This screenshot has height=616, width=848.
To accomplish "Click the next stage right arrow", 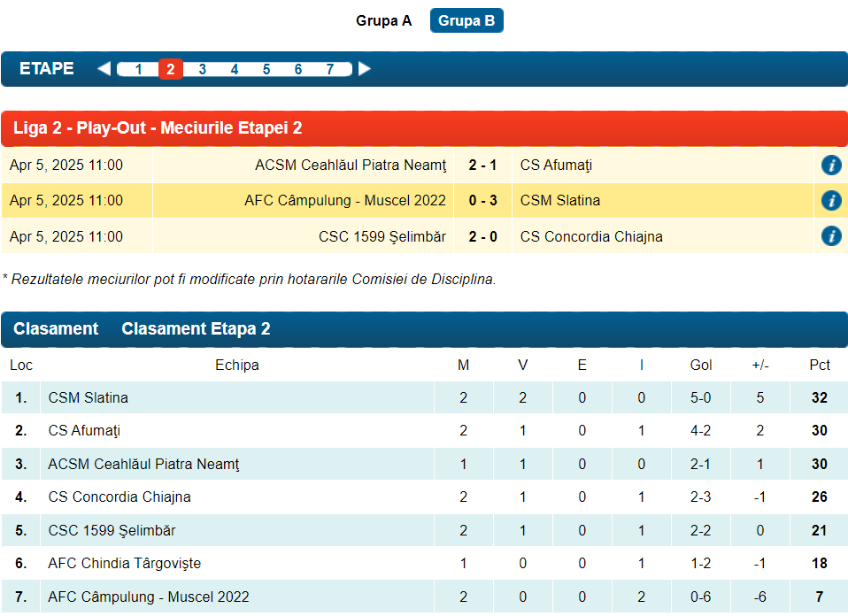I will [x=365, y=69].
